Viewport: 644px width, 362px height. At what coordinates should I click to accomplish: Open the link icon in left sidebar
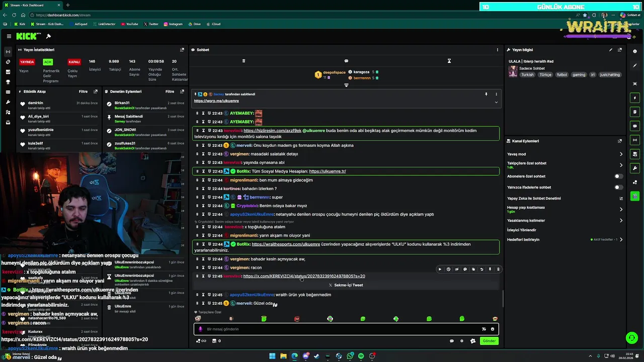click(8, 62)
